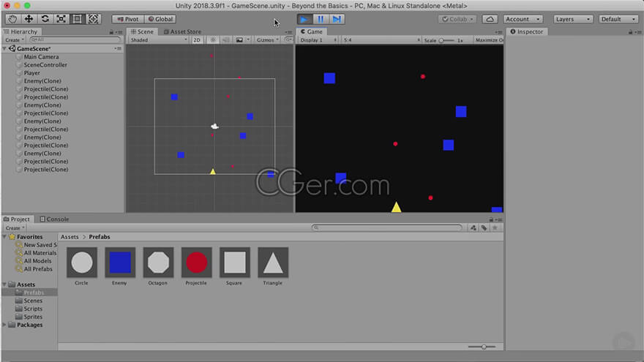644x362 pixels.
Task: Select the Triangle prefab thumbnail
Action: pyautogui.click(x=273, y=263)
